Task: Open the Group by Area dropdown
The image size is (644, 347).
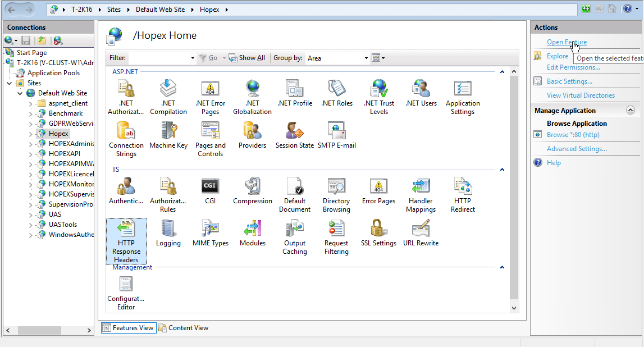Action: [x=366, y=58]
